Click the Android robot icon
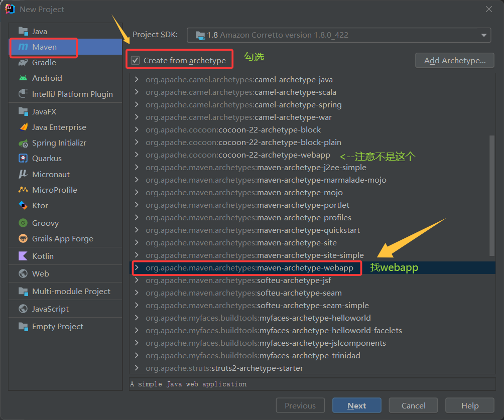The height and width of the screenshot is (420, 504). (x=23, y=78)
